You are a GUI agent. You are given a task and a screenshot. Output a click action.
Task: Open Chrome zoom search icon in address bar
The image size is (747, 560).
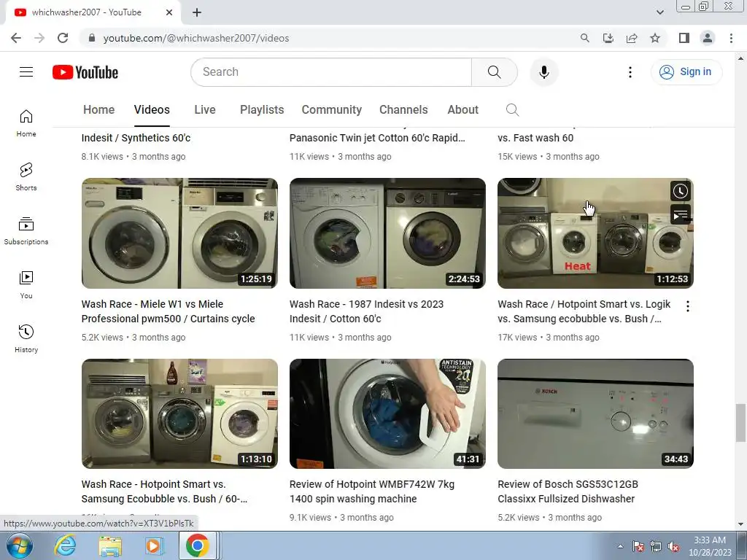(x=584, y=38)
